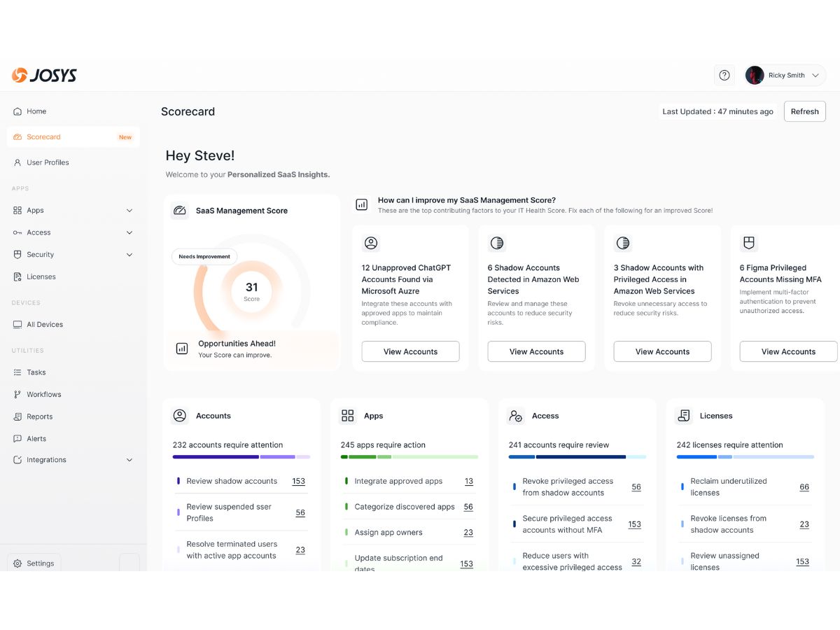840x630 pixels.
Task: Select Scorecard in the sidebar
Action: [x=73, y=137]
